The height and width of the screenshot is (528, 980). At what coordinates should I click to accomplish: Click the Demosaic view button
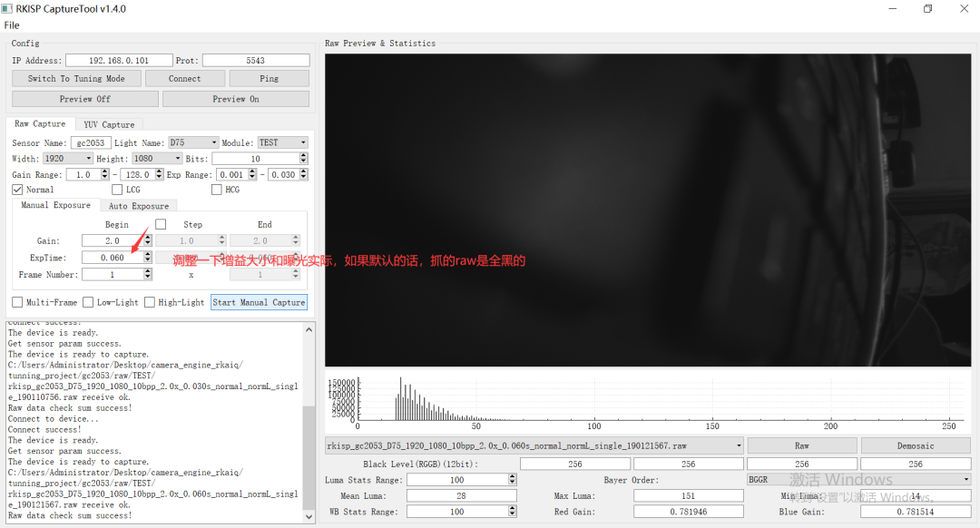click(915, 445)
